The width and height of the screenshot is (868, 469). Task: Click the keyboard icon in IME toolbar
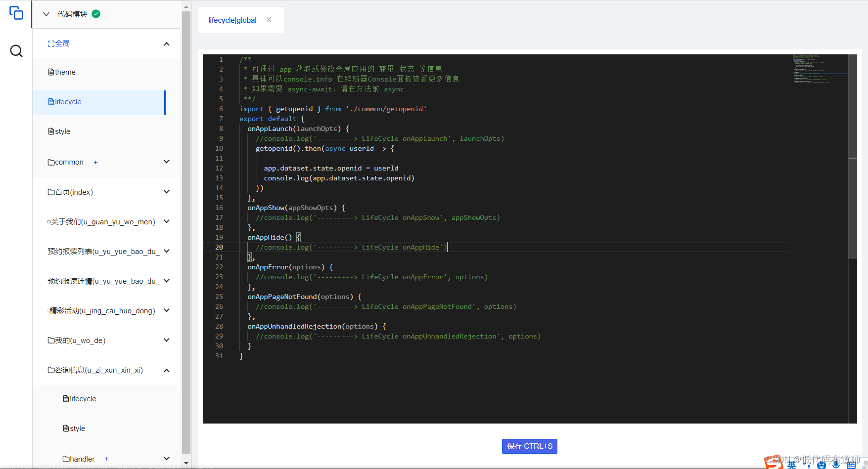click(851, 465)
